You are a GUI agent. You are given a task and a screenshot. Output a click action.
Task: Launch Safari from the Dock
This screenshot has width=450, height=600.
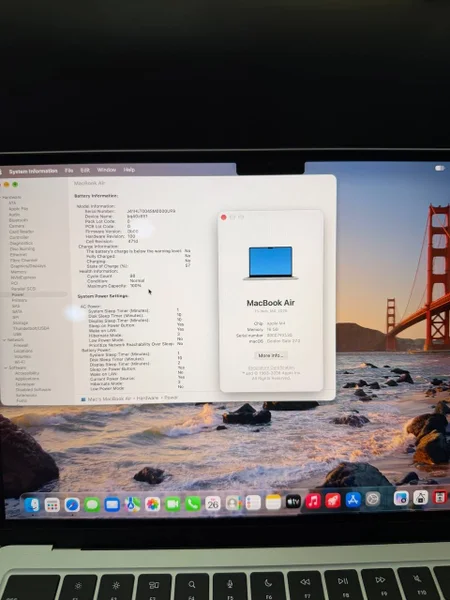72,505
